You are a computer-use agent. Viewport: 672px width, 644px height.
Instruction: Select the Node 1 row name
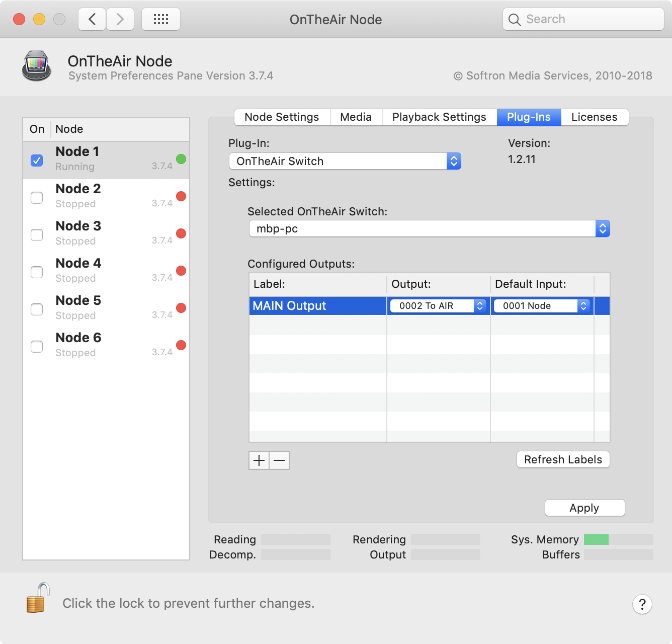point(77,151)
